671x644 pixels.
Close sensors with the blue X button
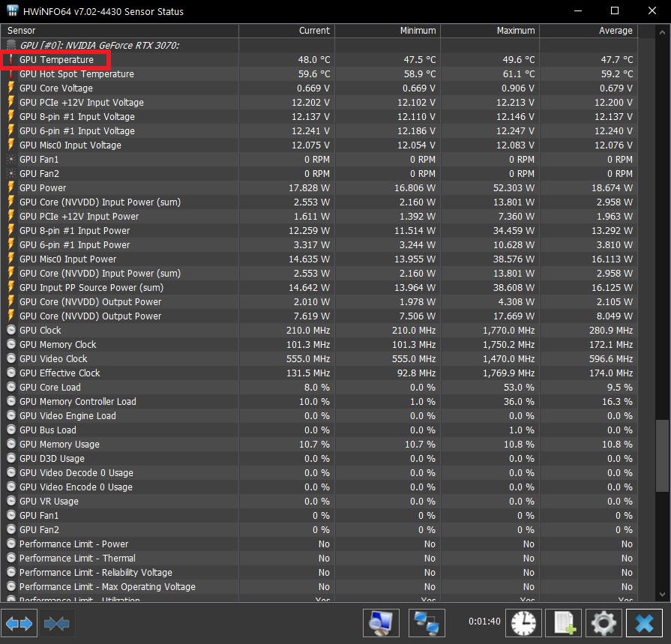pyautogui.click(x=644, y=622)
